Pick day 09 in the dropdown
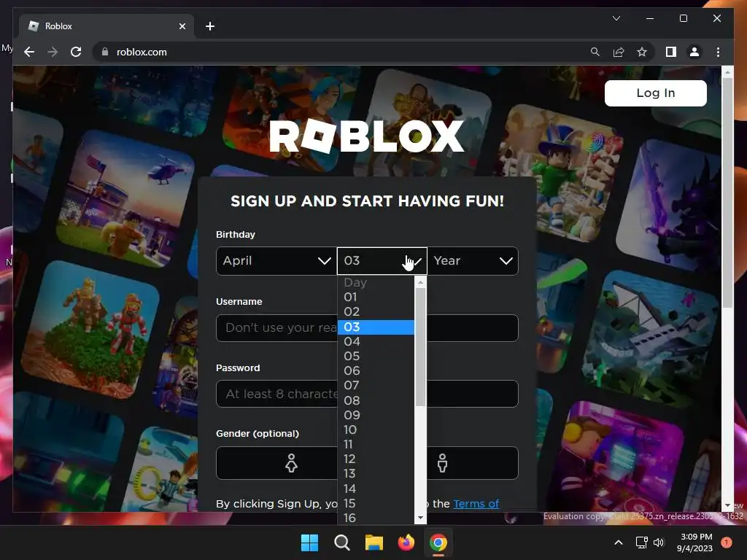This screenshot has width=747, height=560. coord(376,415)
